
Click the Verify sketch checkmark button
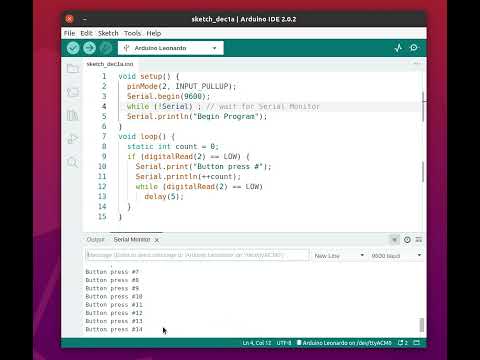[73, 48]
